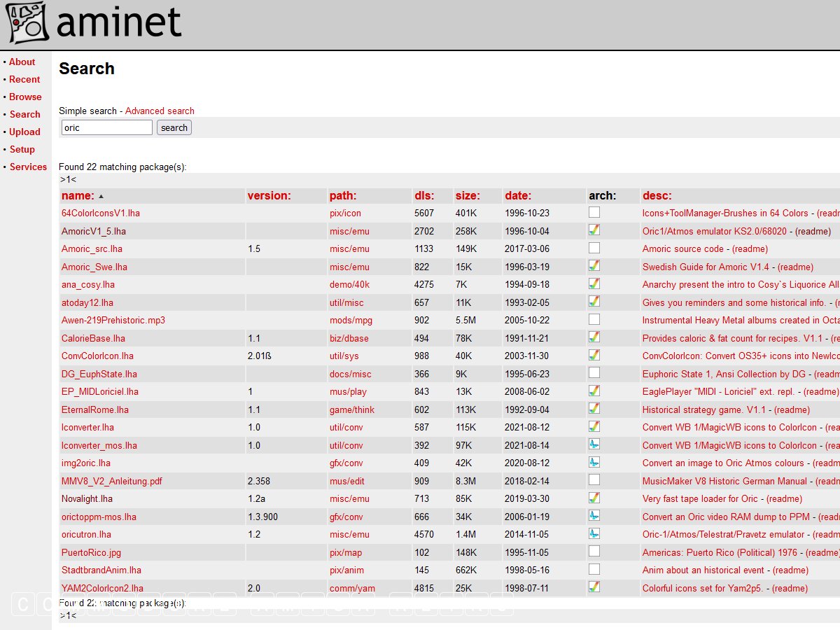Open the Browse sidebar menu item
The image size is (840, 630).
point(25,97)
